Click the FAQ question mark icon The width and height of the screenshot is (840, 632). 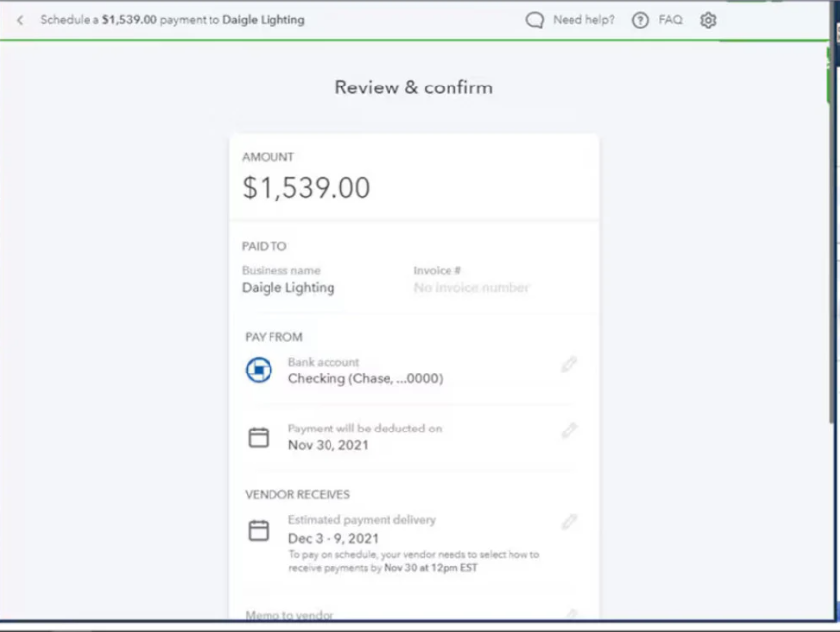coord(640,20)
